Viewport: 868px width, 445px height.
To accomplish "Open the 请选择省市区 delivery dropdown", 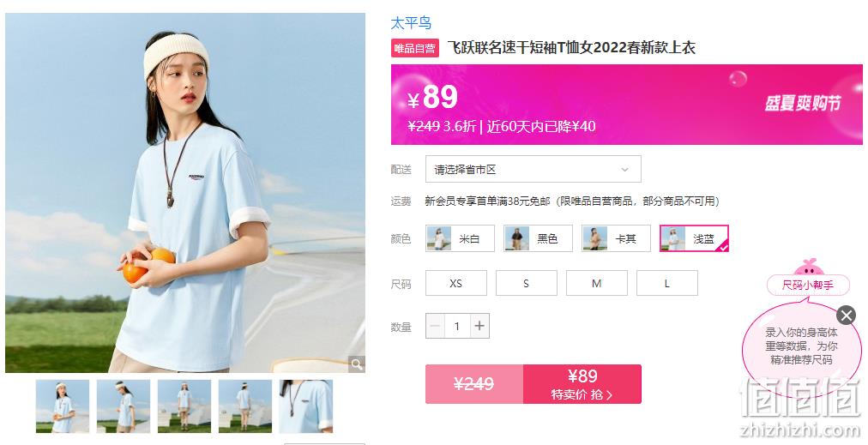I will [x=533, y=170].
